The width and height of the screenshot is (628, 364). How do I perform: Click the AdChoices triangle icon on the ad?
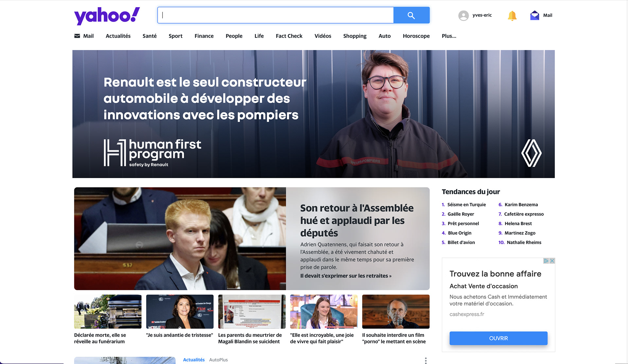(546, 261)
